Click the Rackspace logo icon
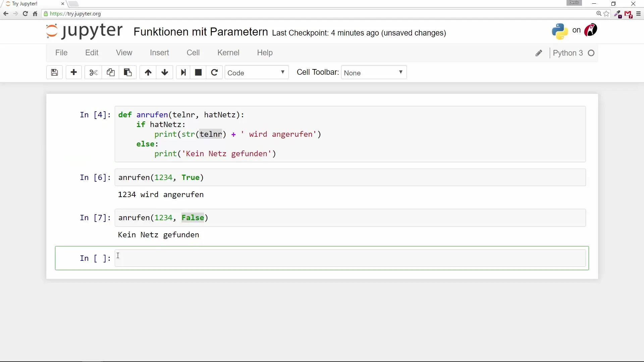The image size is (644, 362). coord(591,30)
